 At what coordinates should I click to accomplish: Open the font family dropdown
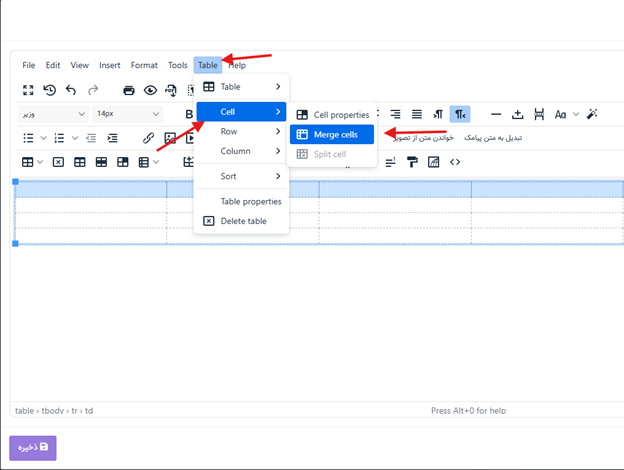[53, 114]
